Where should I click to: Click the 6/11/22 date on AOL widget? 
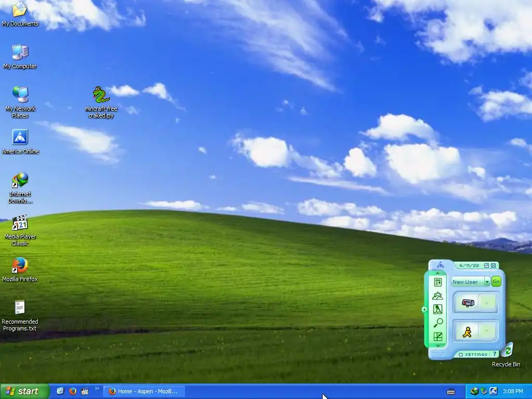pyautogui.click(x=469, y=265)
